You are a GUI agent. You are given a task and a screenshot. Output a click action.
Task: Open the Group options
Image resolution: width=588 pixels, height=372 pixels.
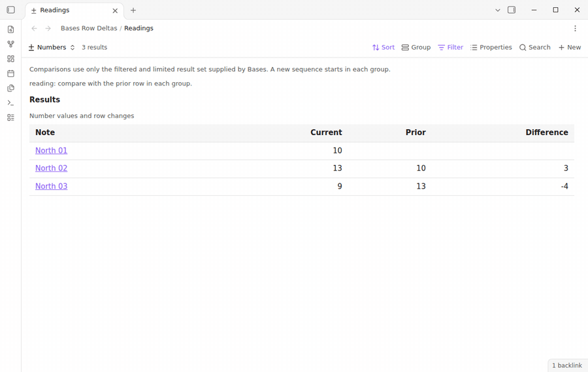click(x=416, y=47)
